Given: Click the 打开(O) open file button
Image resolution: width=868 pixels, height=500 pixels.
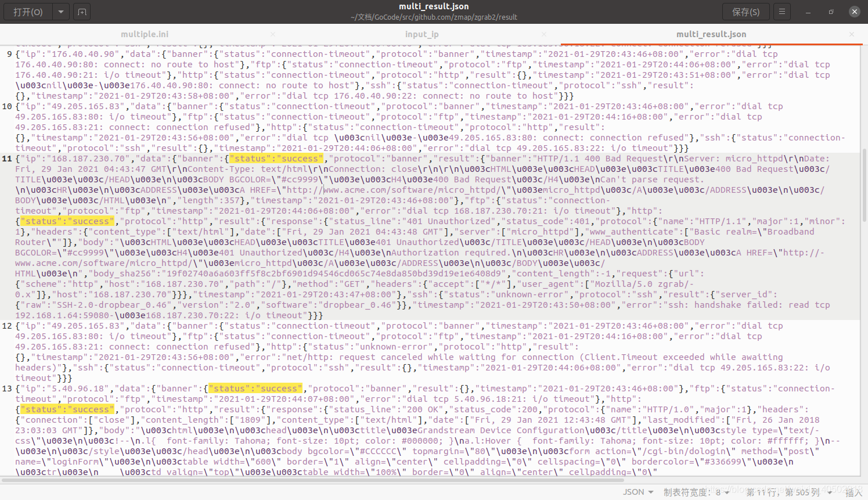Looking at the screenshot, I should (28, 12).
